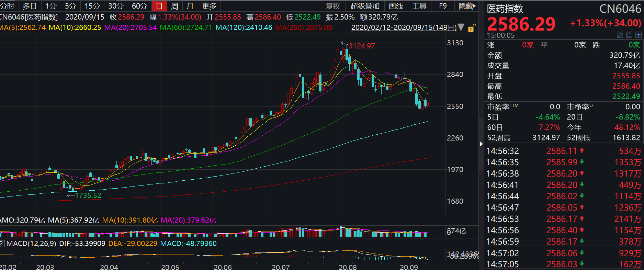Open the date range dropdown triangle
This screenshot has width=644, height=270.
pos(461,27)
